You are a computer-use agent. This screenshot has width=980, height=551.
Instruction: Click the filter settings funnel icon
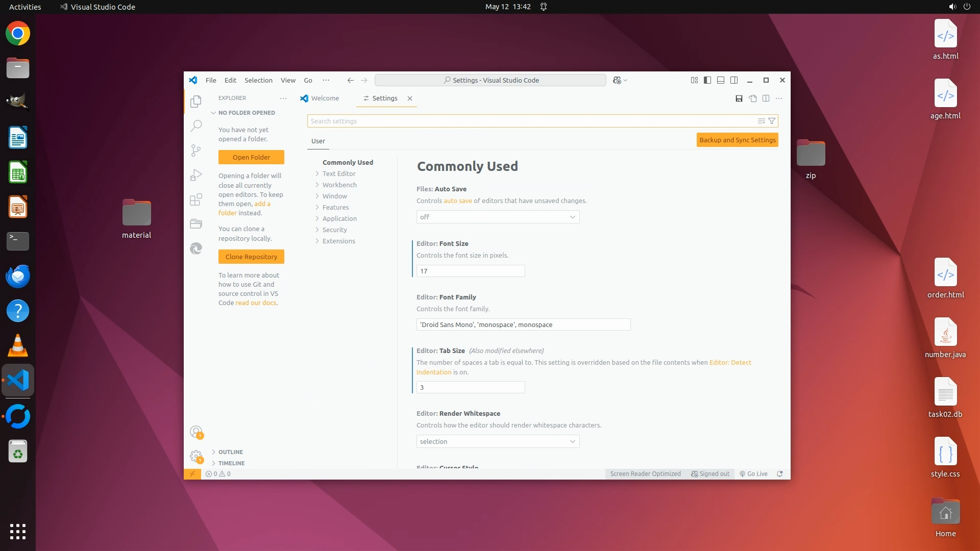click(772, 121)
